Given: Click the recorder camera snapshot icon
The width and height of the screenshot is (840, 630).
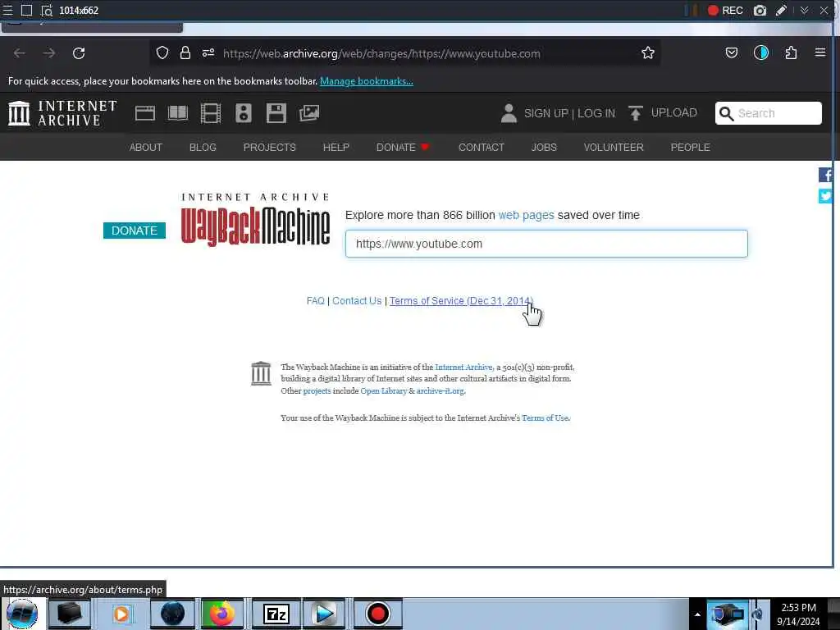Looking at the screenshot, I should (x=760, y=10).
